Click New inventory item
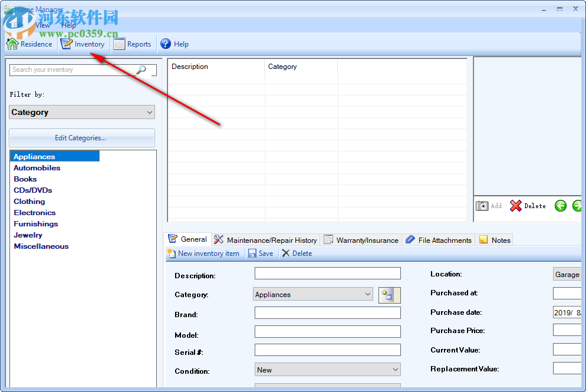The height and width of the screenshot is (392, 586). point(204,253)
